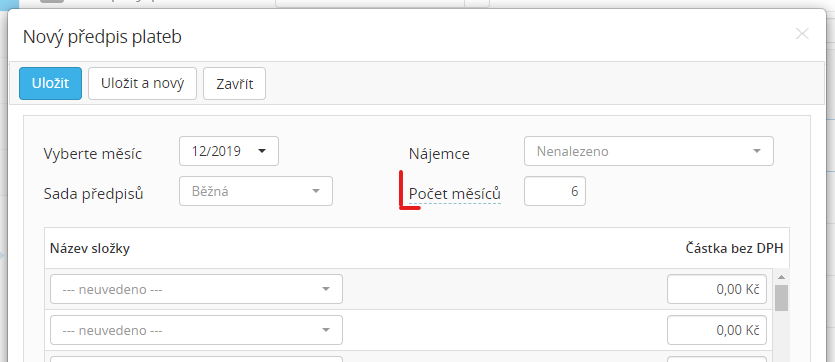
Task: Open the second neuvedeno component dropdown
Action: coord(196,330)
